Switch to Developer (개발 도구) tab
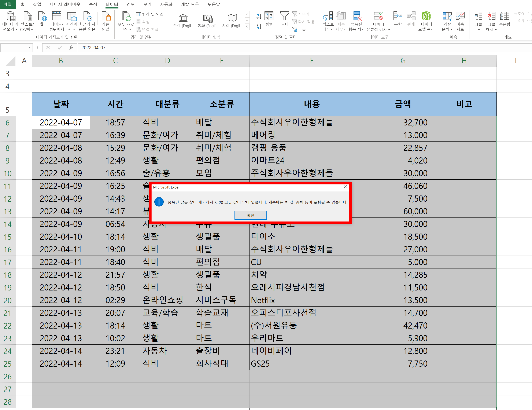532x410 pixels. 190,4
